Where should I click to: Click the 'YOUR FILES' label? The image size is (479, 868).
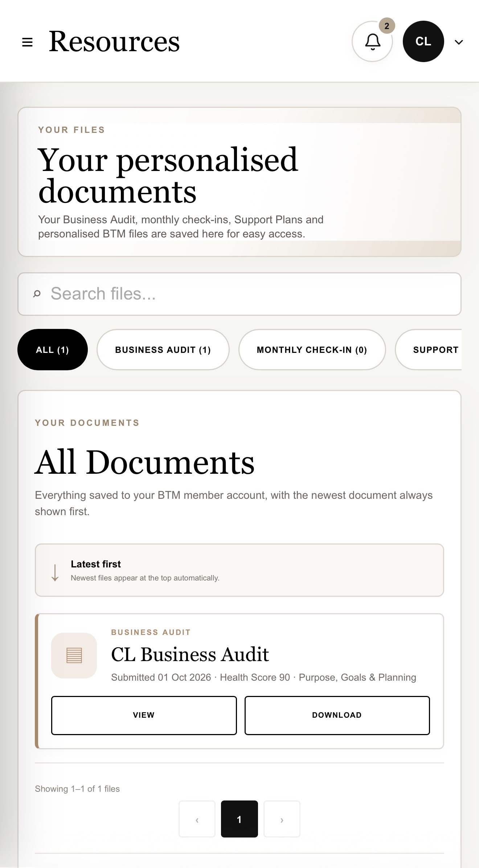[71, 130]
